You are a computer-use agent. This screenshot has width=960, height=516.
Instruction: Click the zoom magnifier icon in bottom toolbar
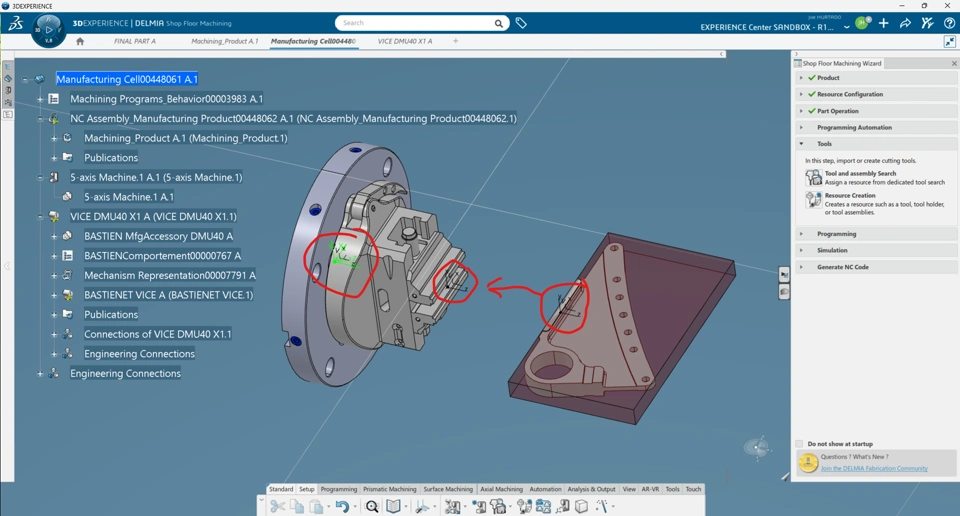tap(372, 506)
